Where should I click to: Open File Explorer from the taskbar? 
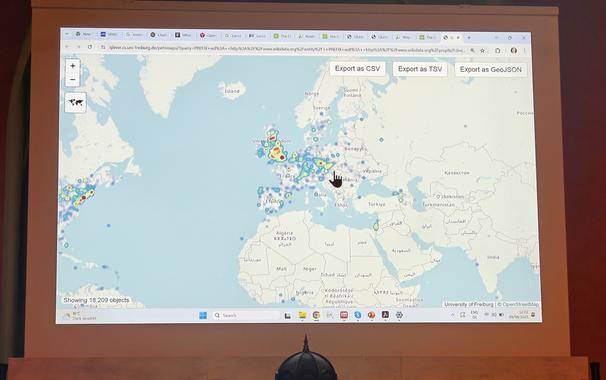(302, 315)
